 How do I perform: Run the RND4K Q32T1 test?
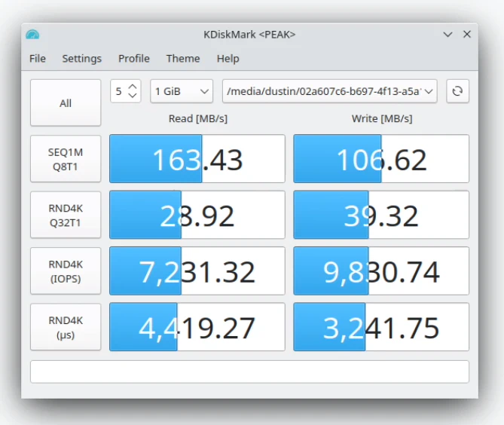coord(66,215)
